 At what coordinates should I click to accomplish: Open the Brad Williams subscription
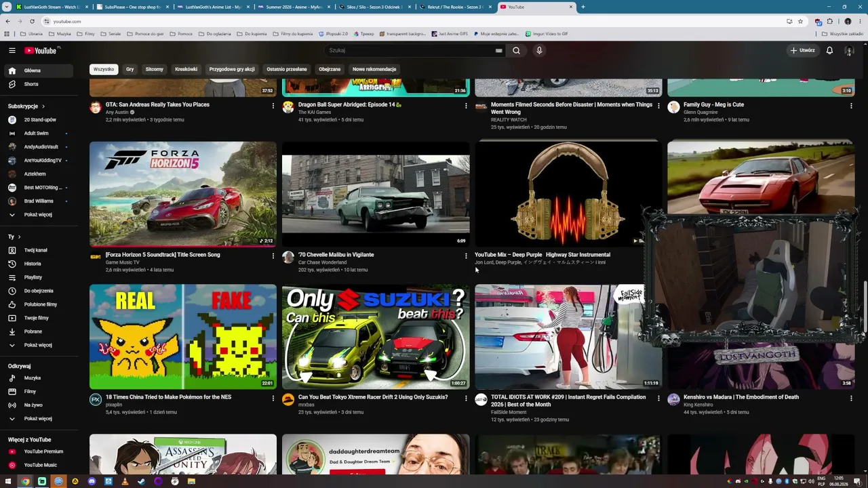point(39,201)
